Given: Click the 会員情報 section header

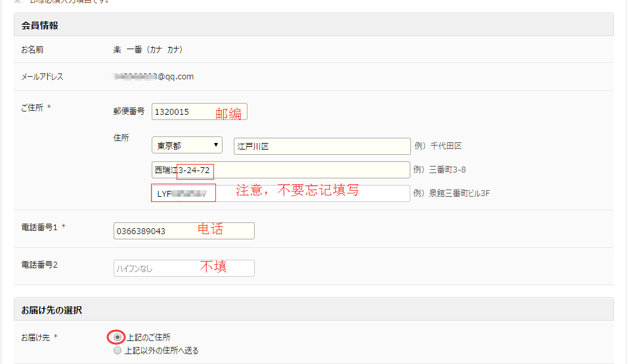Looking at the screenshot, I should 40,26.
